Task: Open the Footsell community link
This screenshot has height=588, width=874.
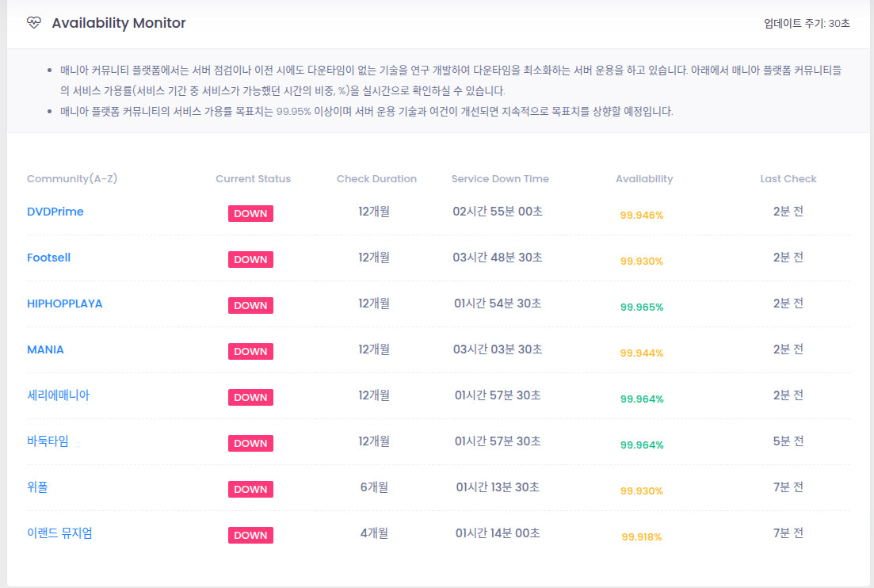Action: (x=48, y=258)
